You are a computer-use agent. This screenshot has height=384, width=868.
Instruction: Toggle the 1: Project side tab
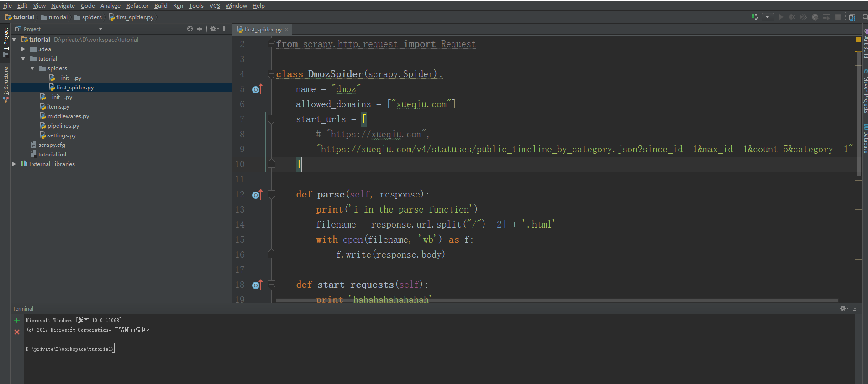pyautogui.click(x=5, y=42)
